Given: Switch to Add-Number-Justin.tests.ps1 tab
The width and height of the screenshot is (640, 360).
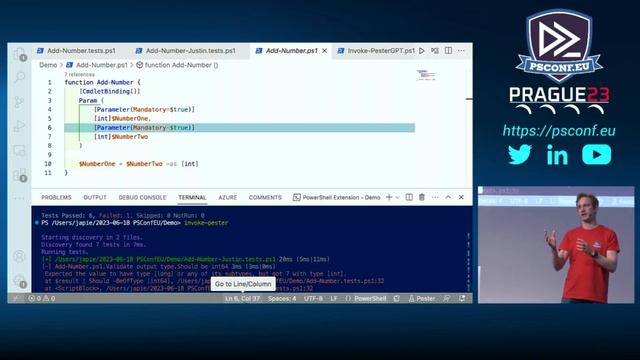Looking at the screenshot, I should (191, 51).
